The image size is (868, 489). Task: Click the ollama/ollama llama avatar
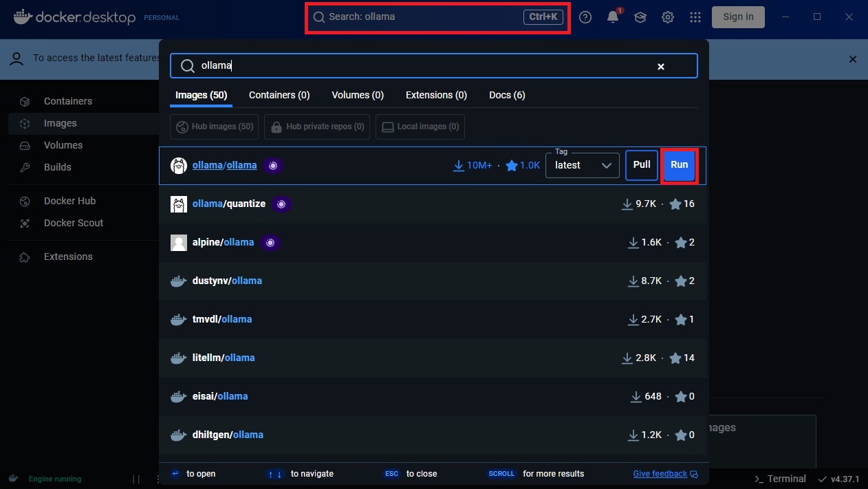[179, 166]
